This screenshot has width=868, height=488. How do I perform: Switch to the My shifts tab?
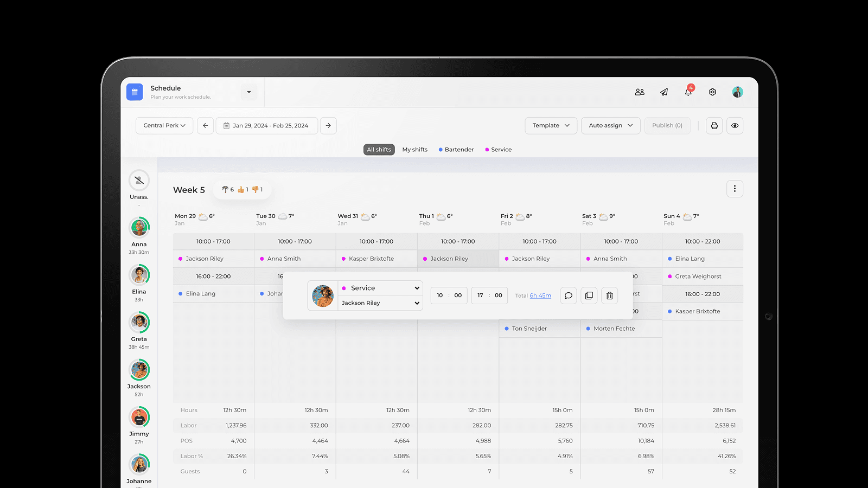(x=414, y=150)
